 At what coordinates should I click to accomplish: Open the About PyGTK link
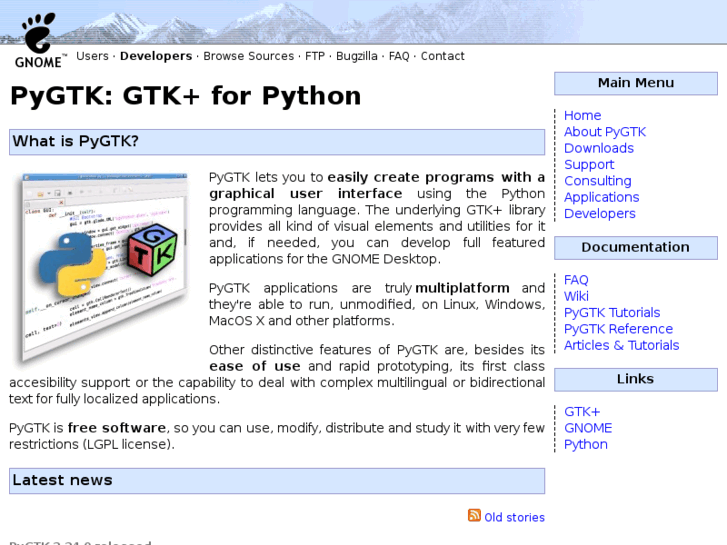(605, 132)
